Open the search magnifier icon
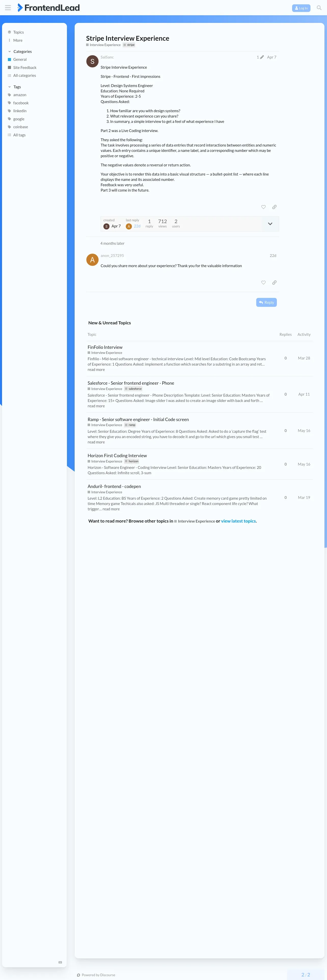The height and width of the screenshot is (980, 327). point(319,8)
